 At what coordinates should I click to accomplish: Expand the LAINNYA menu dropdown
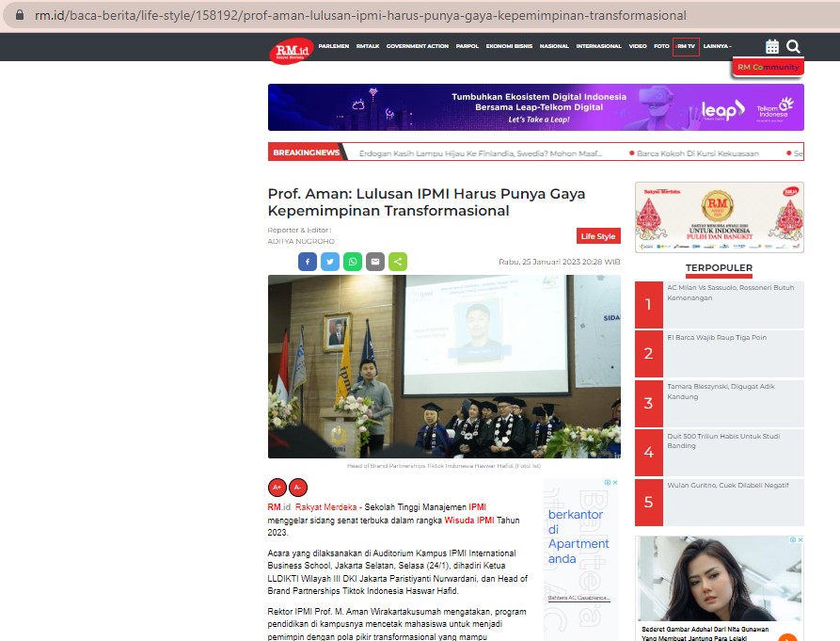(718, 46)
